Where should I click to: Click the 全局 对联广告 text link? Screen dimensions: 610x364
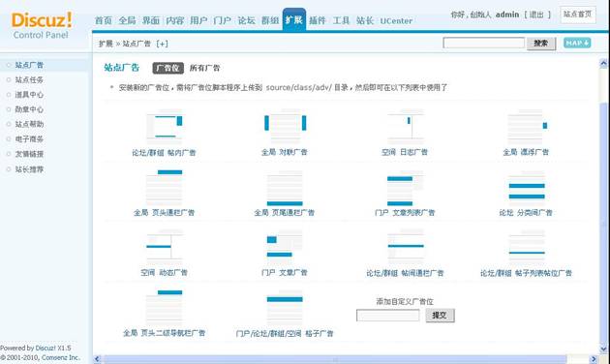pyautogui.click(x=285, y=152)
